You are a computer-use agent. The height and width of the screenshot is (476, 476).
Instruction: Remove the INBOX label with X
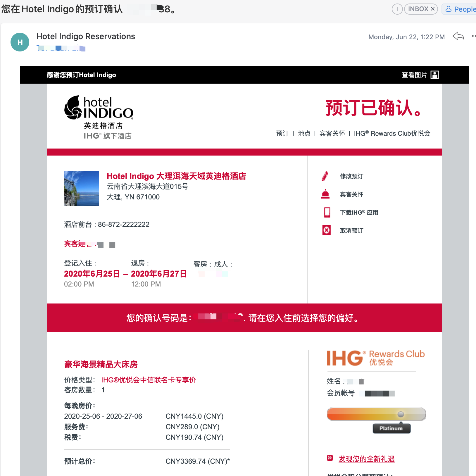point(433,9)
